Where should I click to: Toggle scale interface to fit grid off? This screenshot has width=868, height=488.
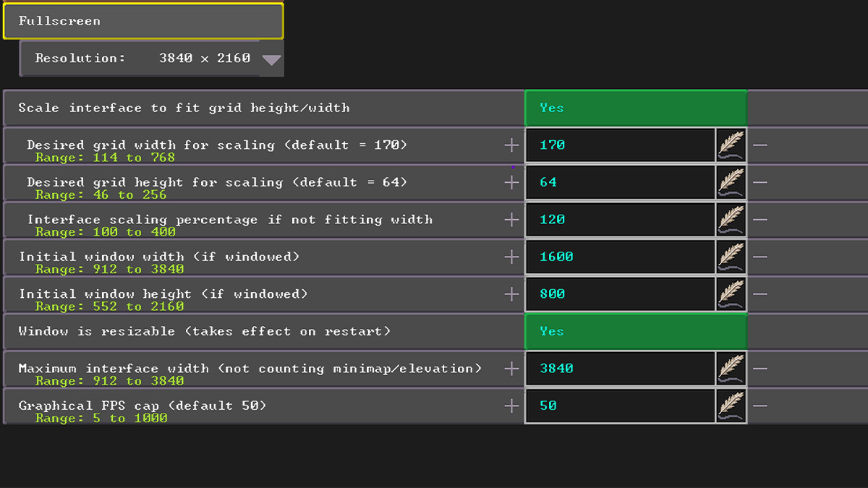click(635, 107)
